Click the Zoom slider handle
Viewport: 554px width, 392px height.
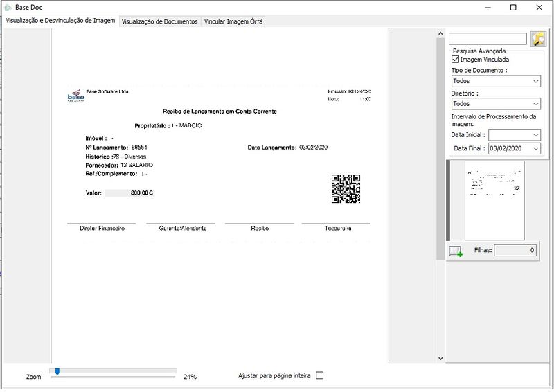pyautogui.click(x=57, y=372)
